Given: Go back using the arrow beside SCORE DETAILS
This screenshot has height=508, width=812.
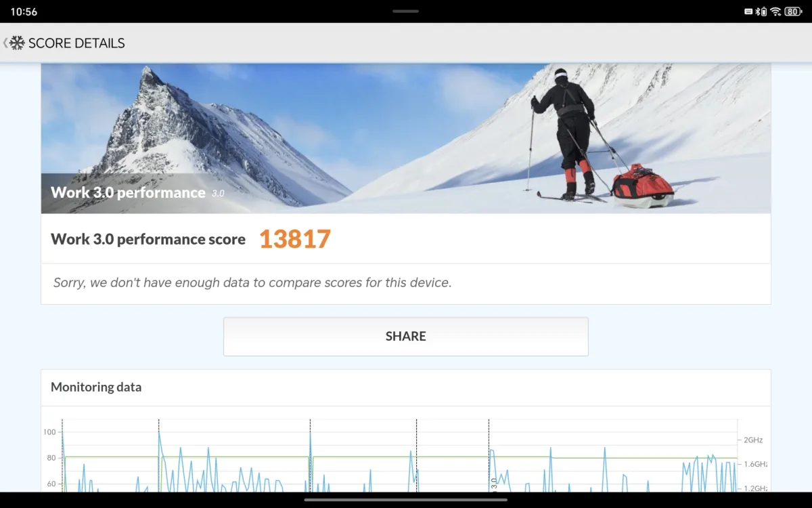Looking at the screenshot, I should (x=5, y=43).
